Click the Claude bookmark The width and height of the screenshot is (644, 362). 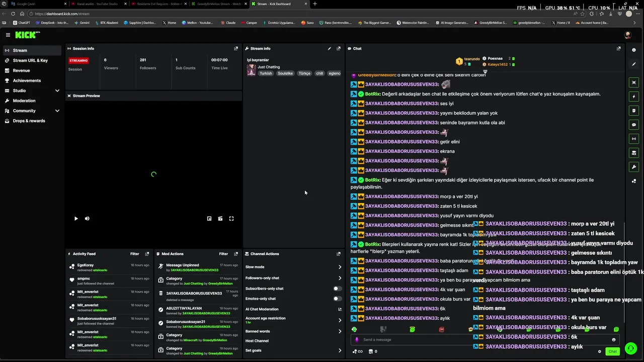point(227,23)
